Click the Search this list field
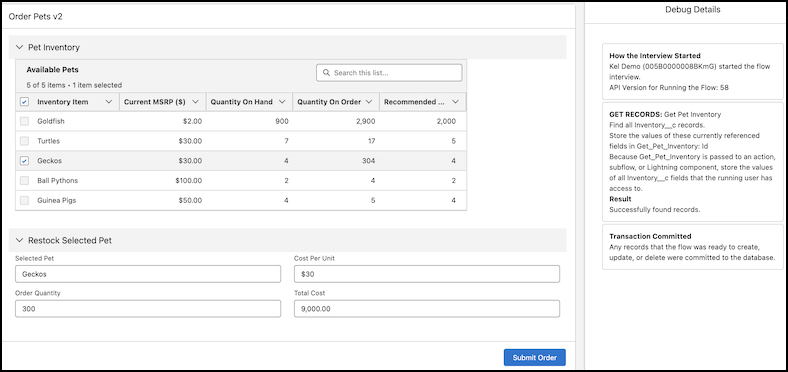 point(389,73)
